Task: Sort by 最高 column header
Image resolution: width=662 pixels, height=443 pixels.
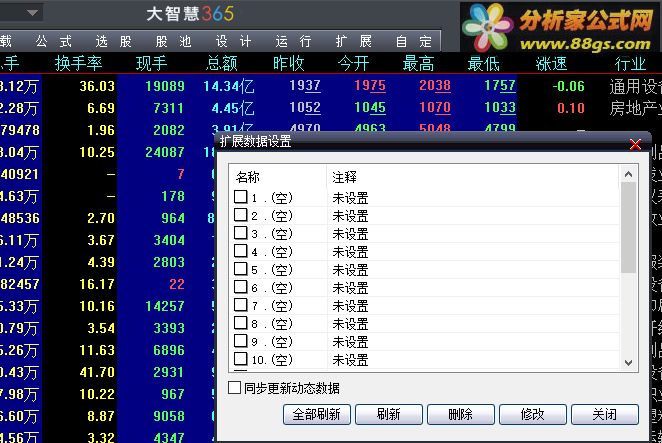Action: pyautogui.click(x=418, y=63)
